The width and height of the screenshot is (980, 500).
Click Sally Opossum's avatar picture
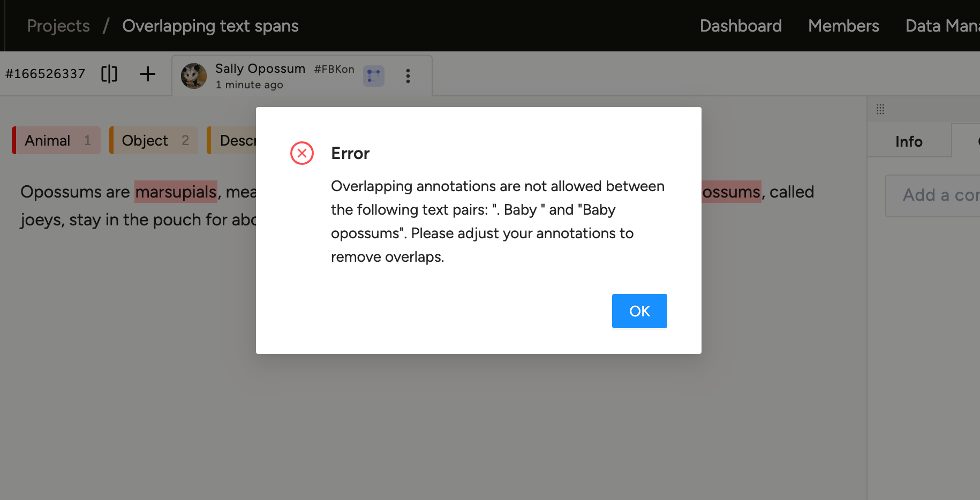coord(194,76)
